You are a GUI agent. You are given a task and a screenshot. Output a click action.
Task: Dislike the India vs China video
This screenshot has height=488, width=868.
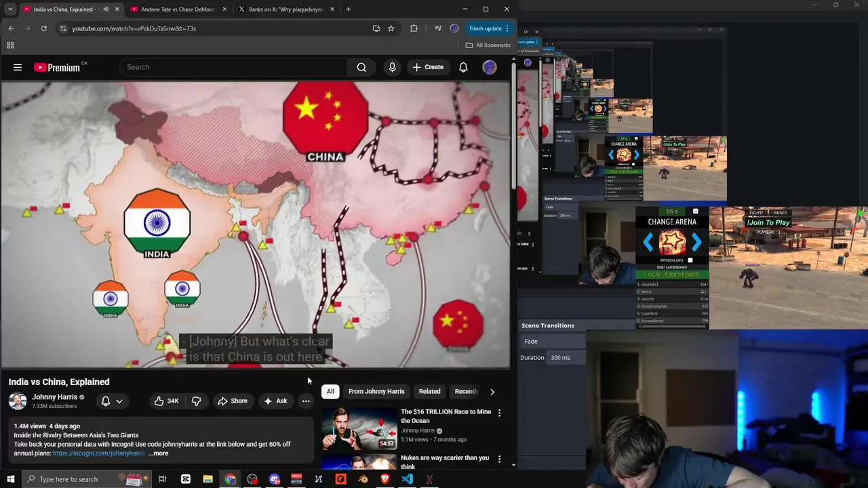click(x=196, y=401)
